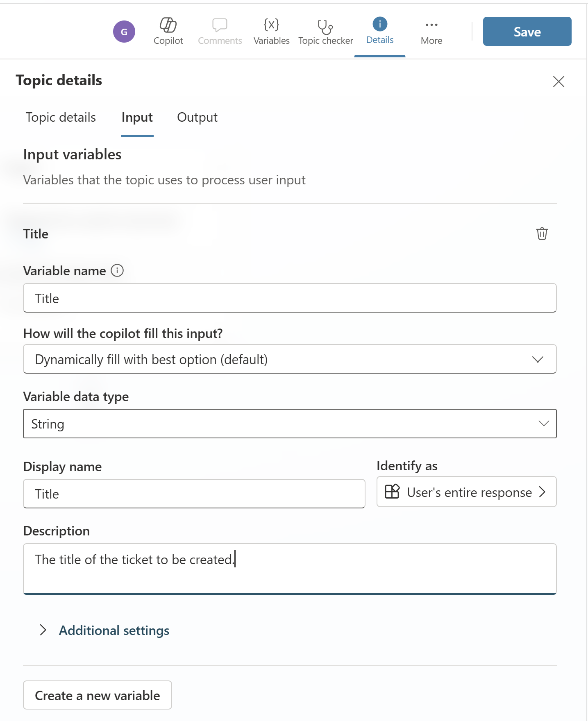Click the Details info icon
The width and height of the screenshot is (588, 721).
coord(380,24)
